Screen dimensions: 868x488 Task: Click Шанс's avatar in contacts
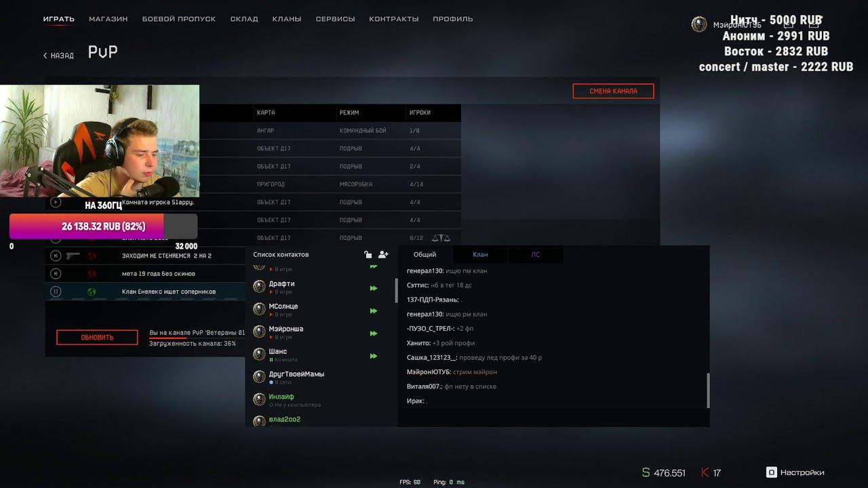(259, 354)
